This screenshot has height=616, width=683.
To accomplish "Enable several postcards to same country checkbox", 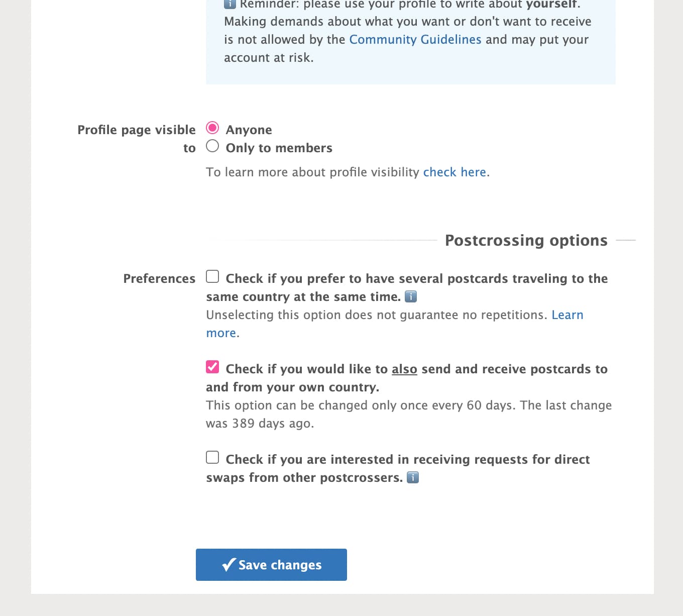I will pyautogui.click(x=212, y=277).
